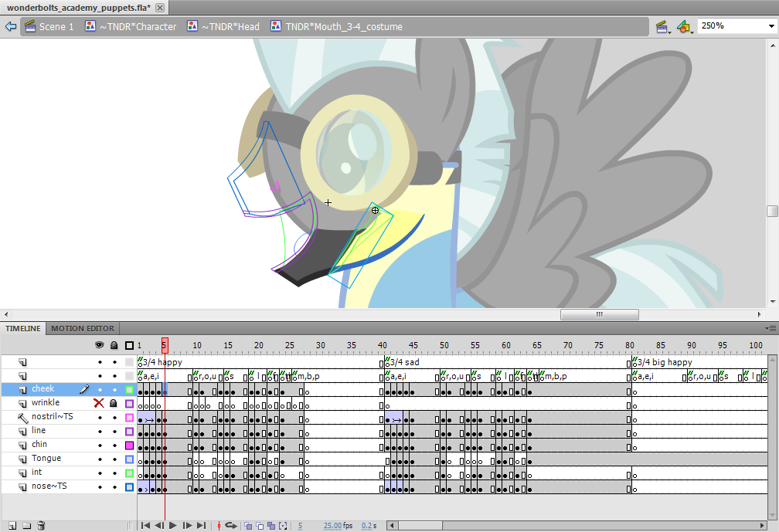Click the back arrow to exit symbol

11,26
